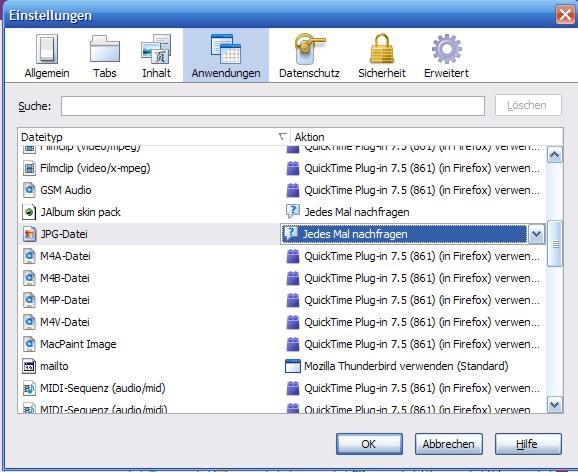
Task: Click the list scrollbar down arrow
Action: (x=555, y=405)
